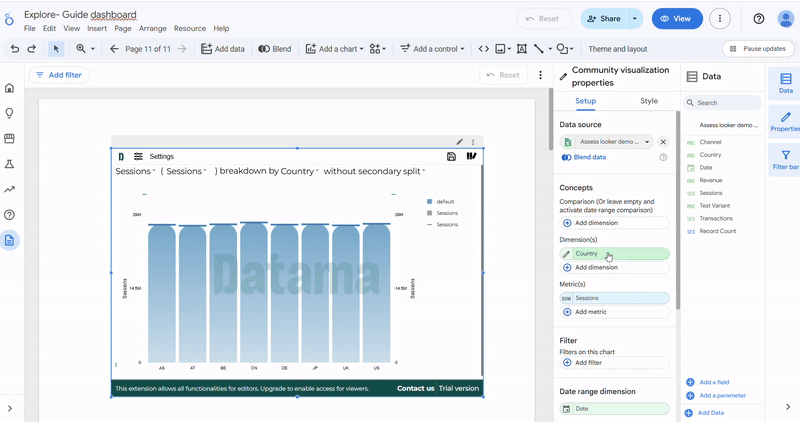Open the Filter bar side panel
Image resolution: width=800 pixels, height=422 pixels.
click(x=785, y=160)
